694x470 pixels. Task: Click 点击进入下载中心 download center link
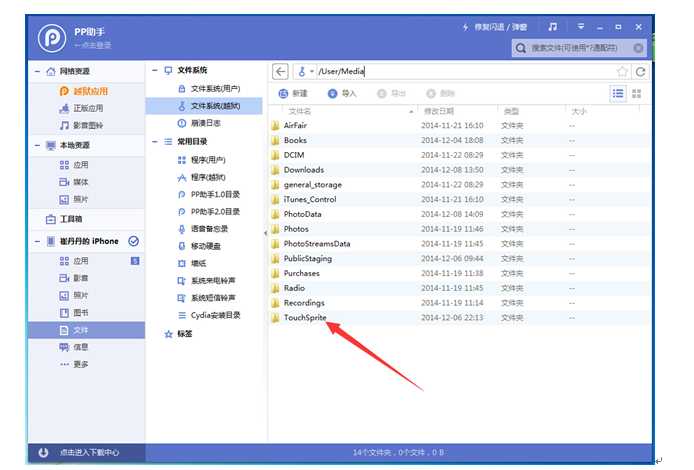coord(89,452)
